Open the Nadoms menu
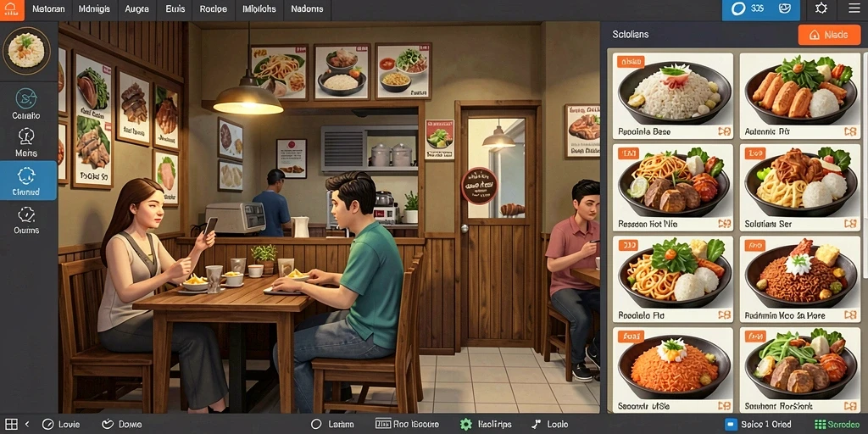The image size is (868, 434). coord(307,8)
